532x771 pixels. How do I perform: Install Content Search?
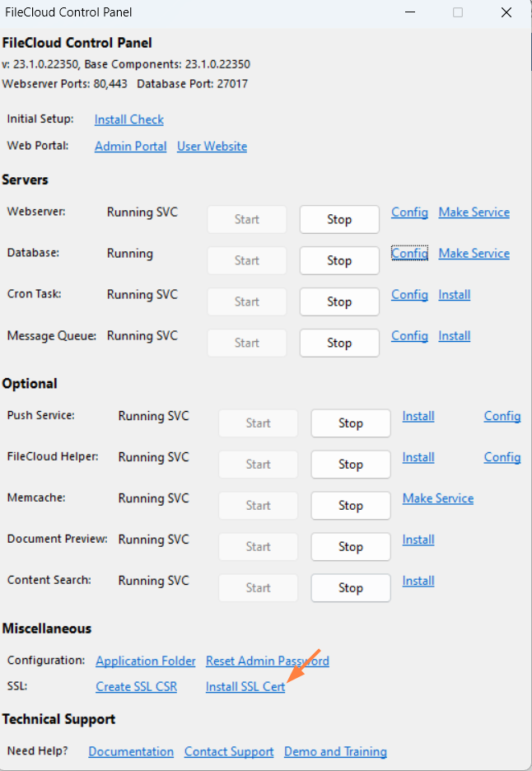(x=418, y=581)
